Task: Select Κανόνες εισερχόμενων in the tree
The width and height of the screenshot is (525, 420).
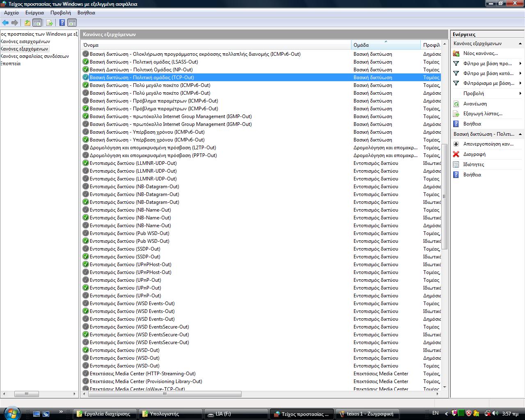Action: [x=25, y=41]
